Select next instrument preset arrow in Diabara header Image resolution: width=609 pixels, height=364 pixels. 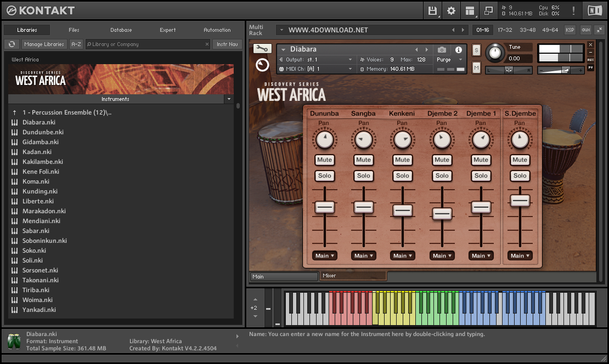pos(426,50)
